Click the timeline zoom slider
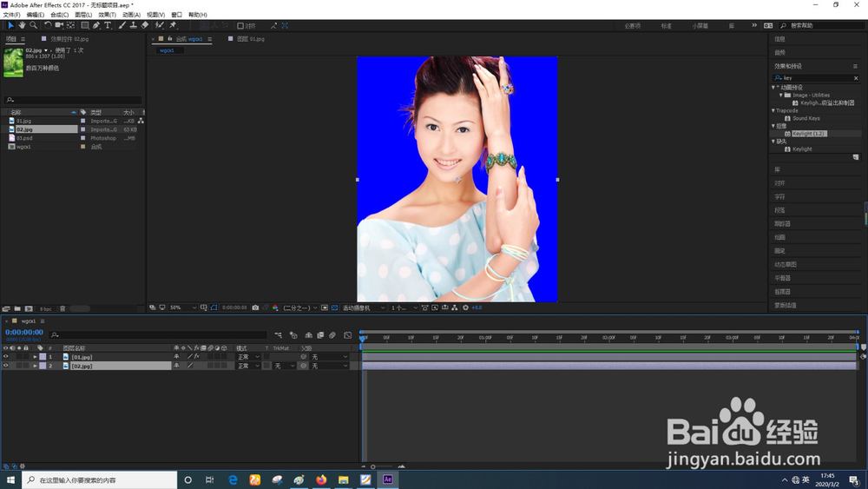 coord(382,466)
